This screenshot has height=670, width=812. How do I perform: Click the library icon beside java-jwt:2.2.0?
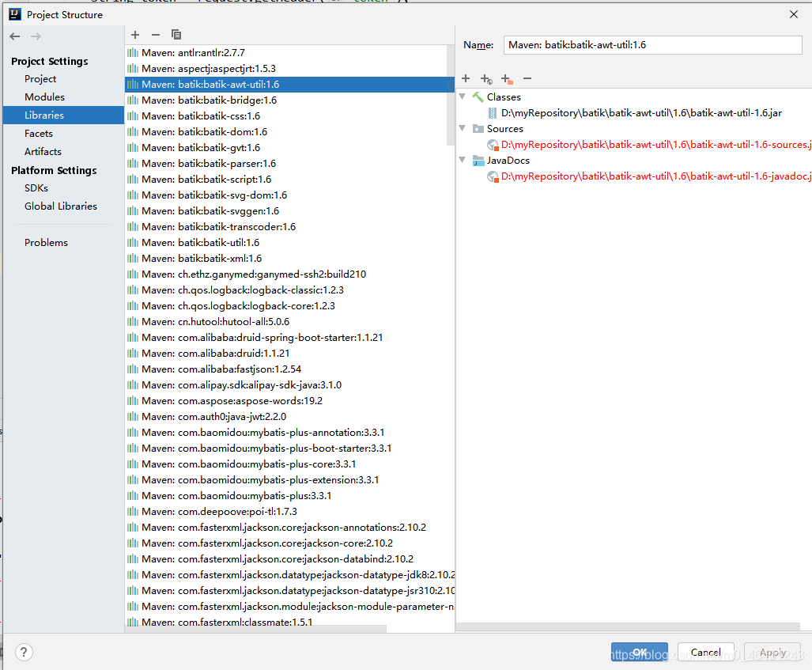133,417
